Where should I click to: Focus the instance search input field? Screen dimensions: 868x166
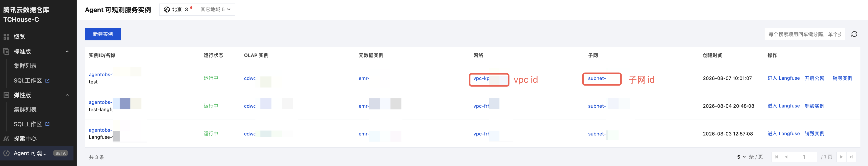pos(804,34)
